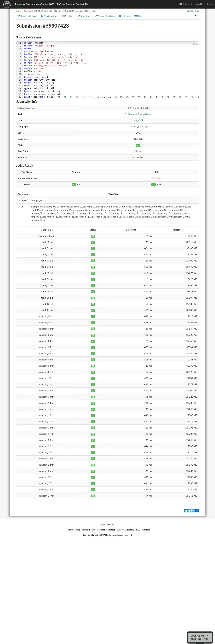The width and height of the screenshot is (215, 644).
Task: Click Judge Result heading
Action: click(25, 166)
